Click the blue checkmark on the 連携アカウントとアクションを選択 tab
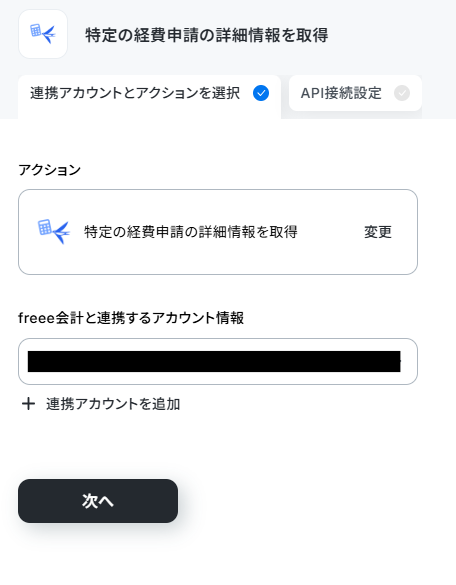The image size is (456, 585). click(x=261, y=93)
